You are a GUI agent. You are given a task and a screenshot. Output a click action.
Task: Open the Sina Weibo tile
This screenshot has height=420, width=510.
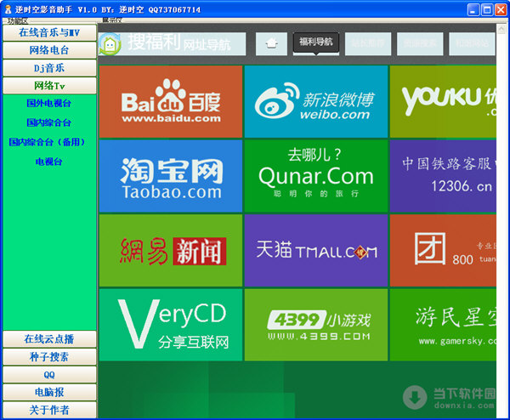(x=316, y=101)
